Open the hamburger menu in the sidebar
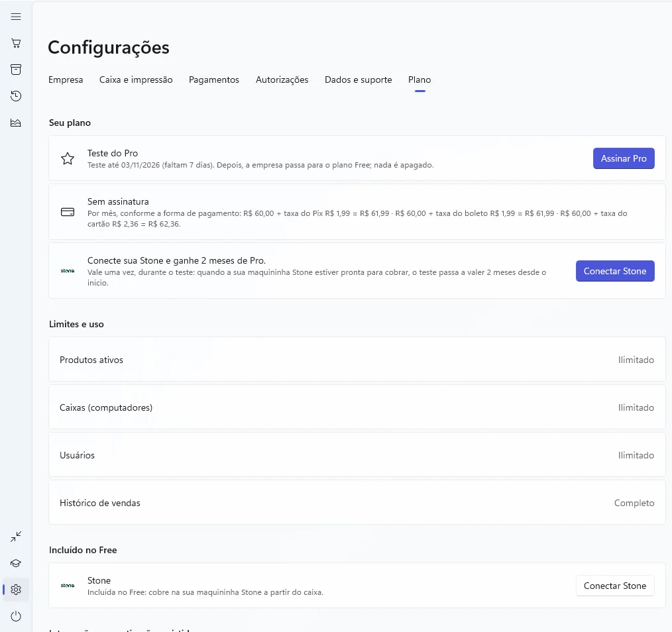 tap(16, 17)
